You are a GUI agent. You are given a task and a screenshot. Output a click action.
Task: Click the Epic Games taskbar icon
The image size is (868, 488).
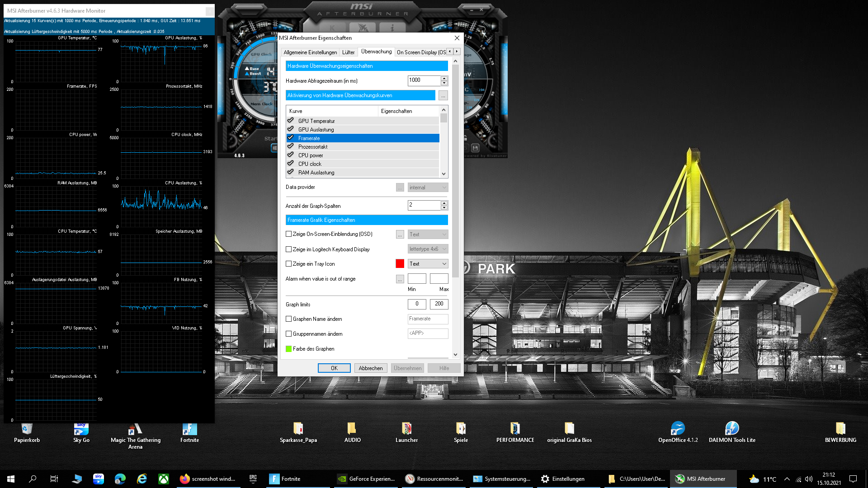253,479
